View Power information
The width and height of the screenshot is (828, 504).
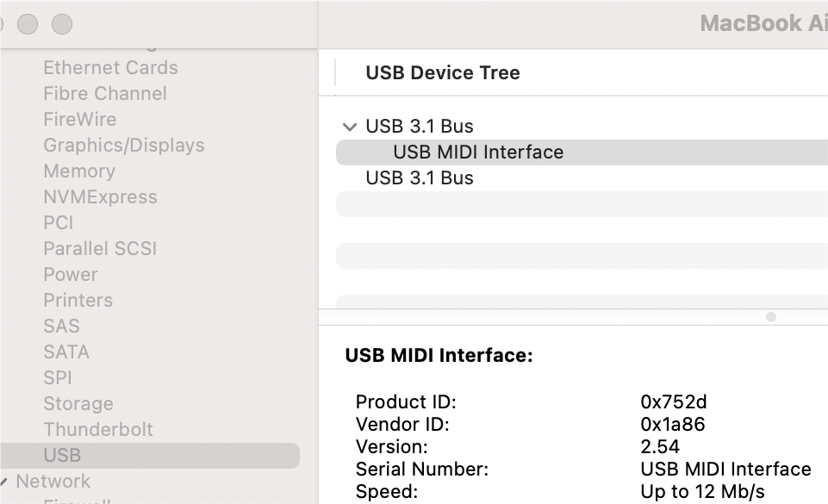70,274
